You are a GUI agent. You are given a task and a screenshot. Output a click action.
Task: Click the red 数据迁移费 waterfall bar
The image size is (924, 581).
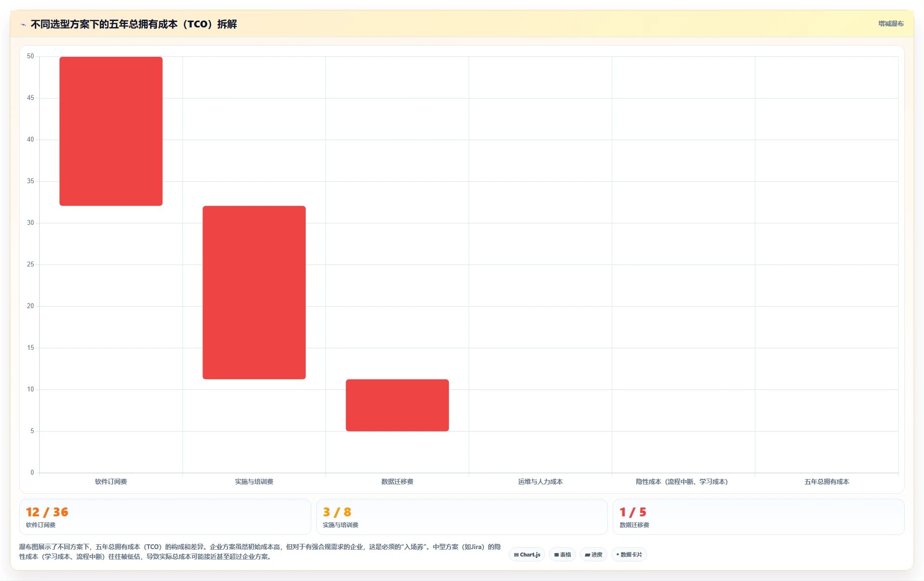click(397, 405)
